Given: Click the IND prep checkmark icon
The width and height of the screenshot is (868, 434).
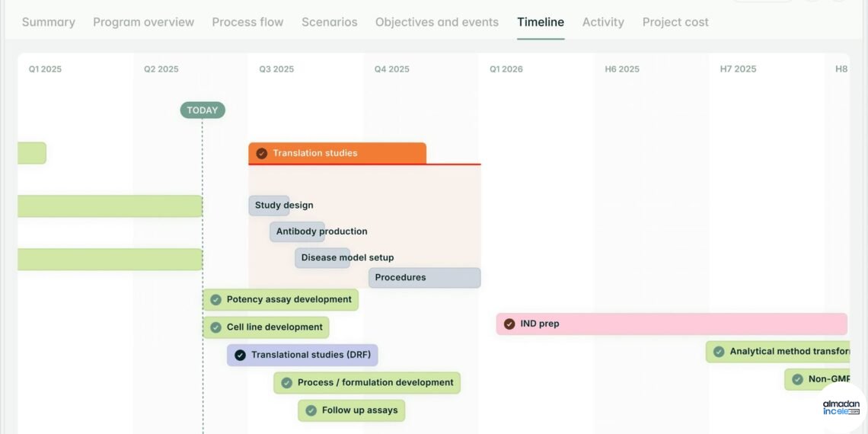Looking at the screenshot, I should [509, 324].
